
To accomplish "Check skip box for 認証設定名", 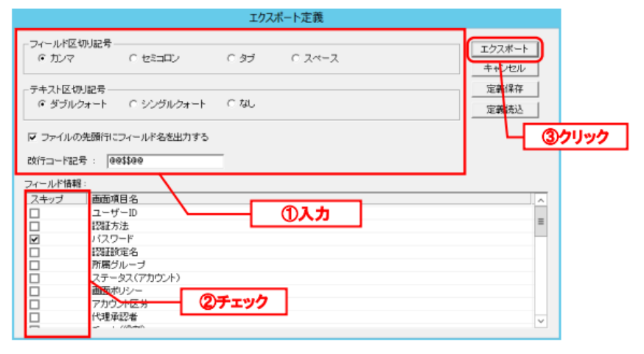I will point(35,252).
